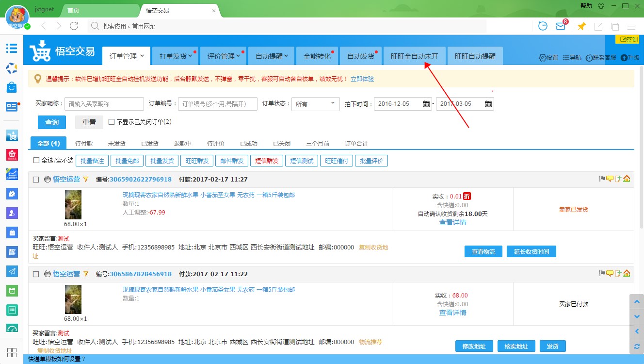Click the scroll-up arrow in the floating panel
Image resolution: width=644 pixels, height=364 pixels.
[637, 301]
